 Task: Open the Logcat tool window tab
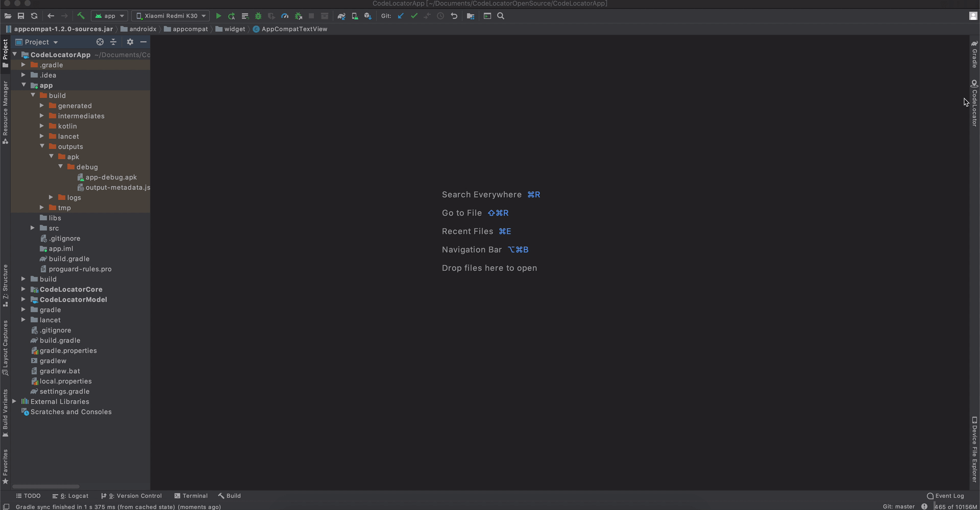pyautogui.click(x=70, y=496)
